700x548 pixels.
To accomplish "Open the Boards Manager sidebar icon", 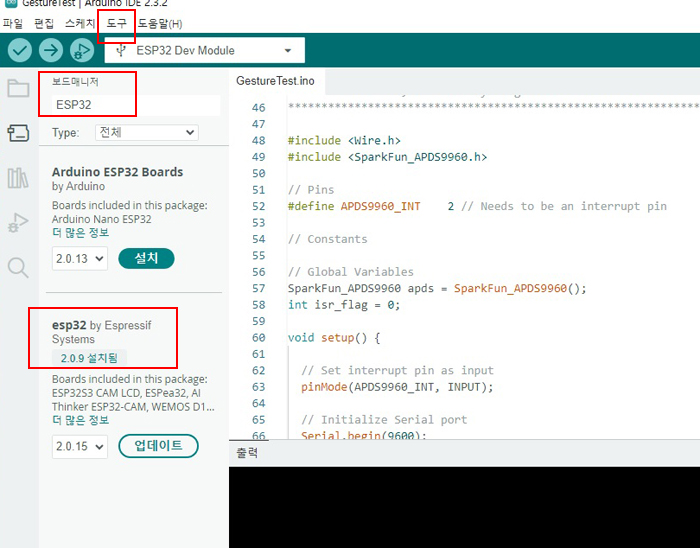I will coord(18,133).
